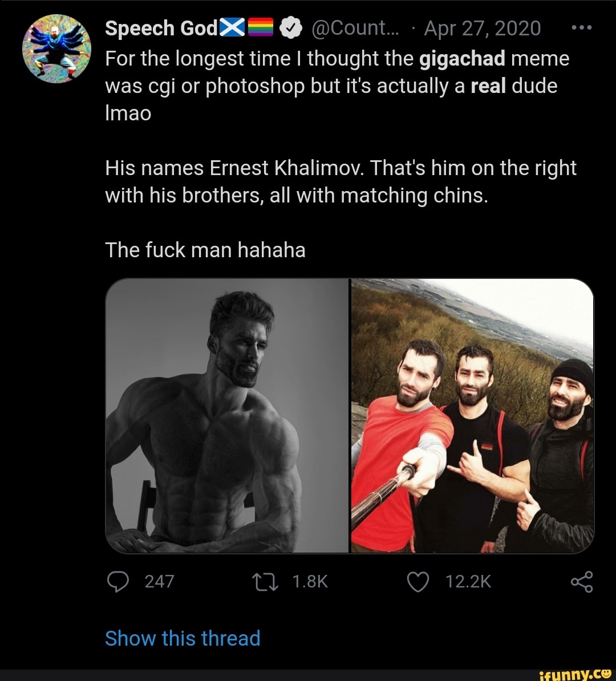616x681 pixels.
Task: Click the 1.8K retweet count
Action: pyautogui.click(x=310, y=581)
